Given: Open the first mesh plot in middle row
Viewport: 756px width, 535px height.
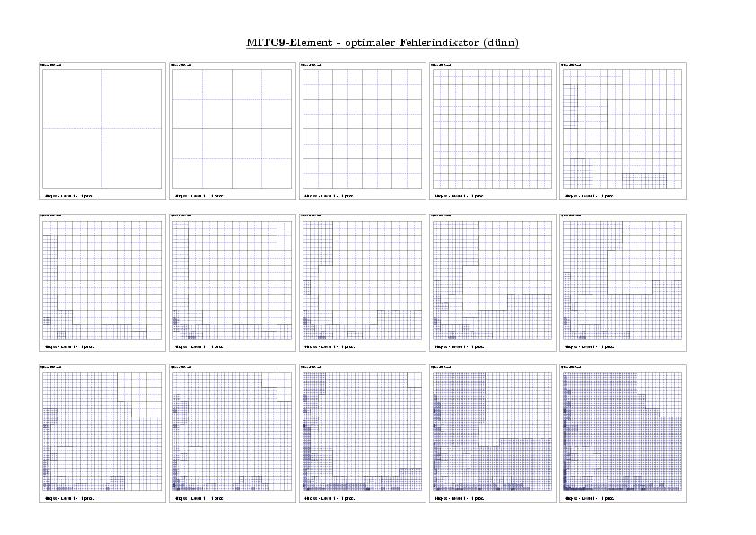Looking at the screenshot, I should coord(101,280).
